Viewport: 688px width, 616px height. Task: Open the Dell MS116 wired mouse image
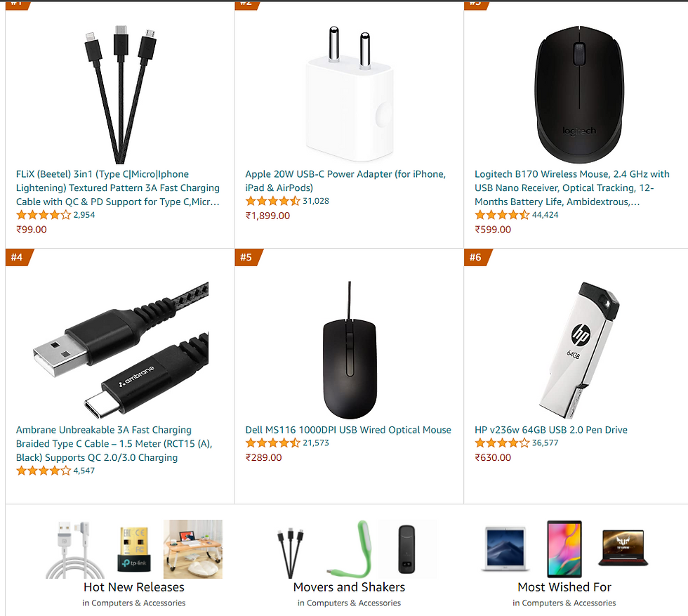(350, 350)
